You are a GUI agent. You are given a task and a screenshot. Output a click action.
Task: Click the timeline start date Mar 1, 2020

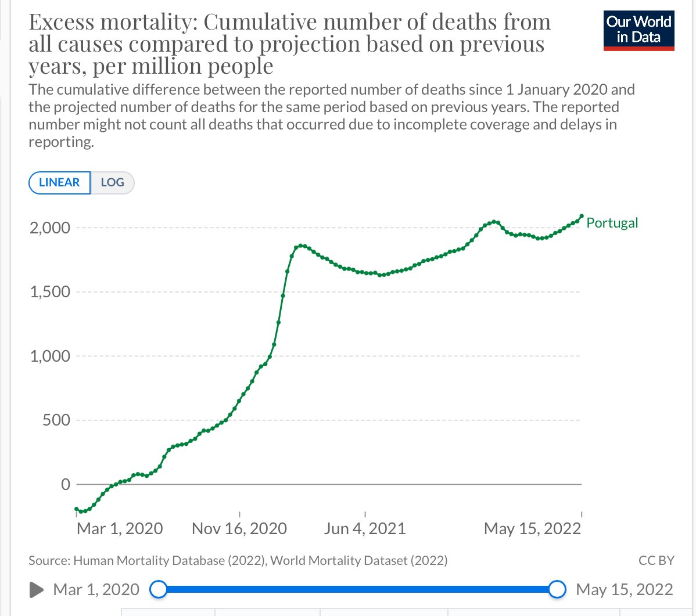pyautogui.click(x=96, y=590)
